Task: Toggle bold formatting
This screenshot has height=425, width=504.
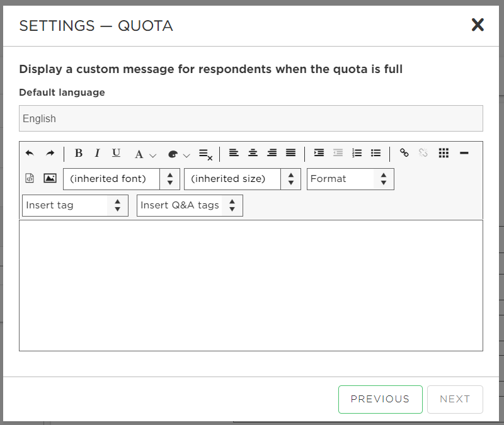Action: [78, 153]
